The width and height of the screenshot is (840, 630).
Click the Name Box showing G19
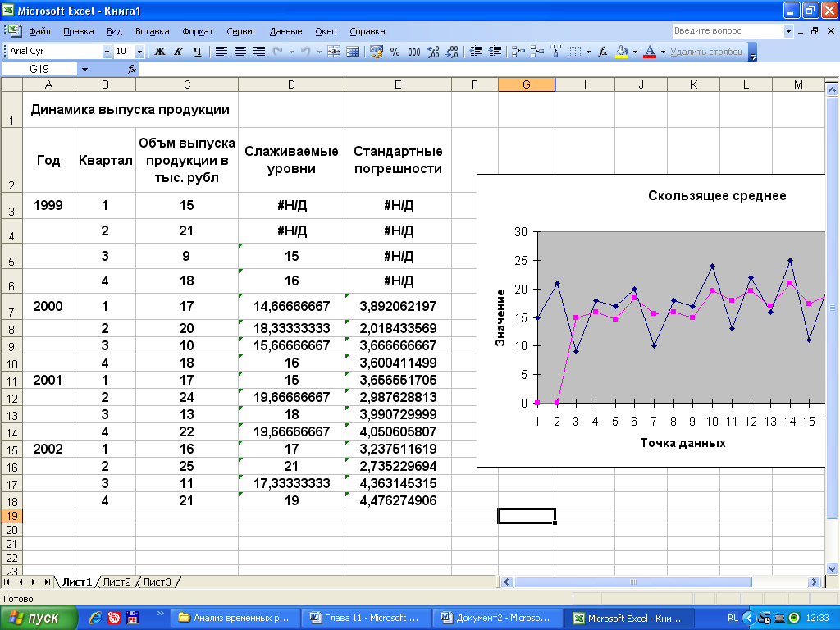tap(39, 69)
